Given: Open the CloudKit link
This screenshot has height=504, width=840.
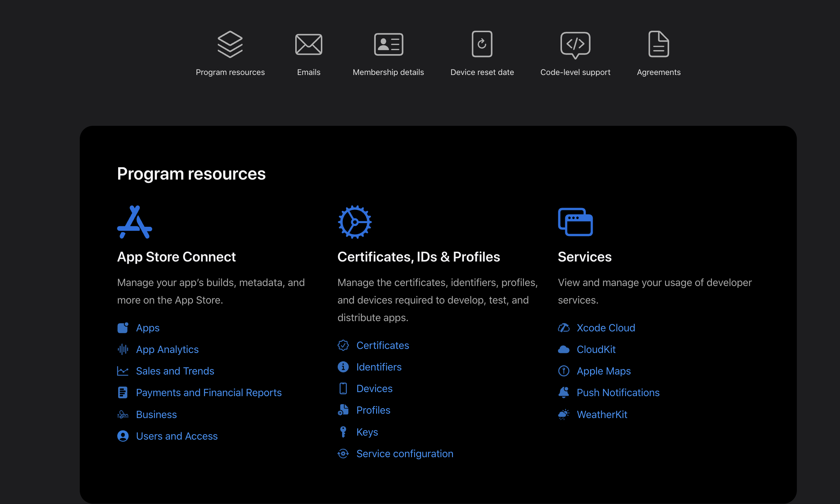Looking at the screenshot, I should [596, 349].
